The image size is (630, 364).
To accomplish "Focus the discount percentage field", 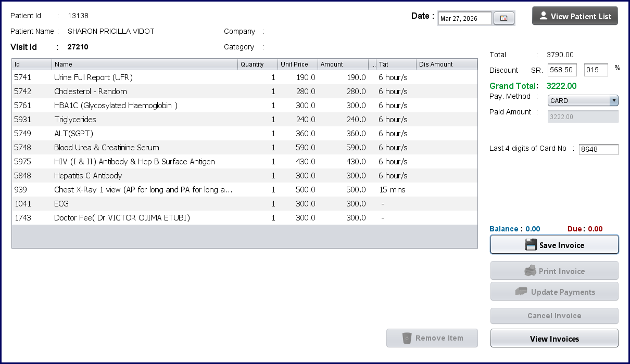I will pos(596,70).
